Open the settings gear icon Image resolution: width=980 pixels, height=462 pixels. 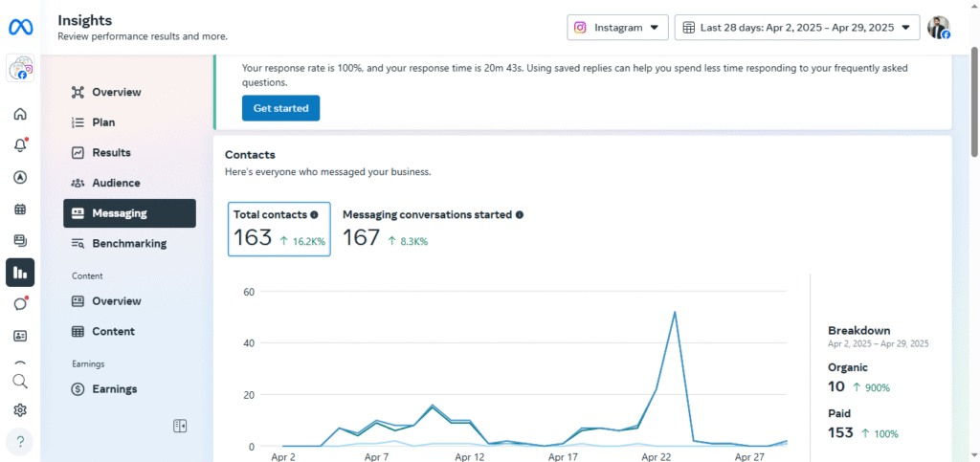pyautogui.click(x=20, y=410)
